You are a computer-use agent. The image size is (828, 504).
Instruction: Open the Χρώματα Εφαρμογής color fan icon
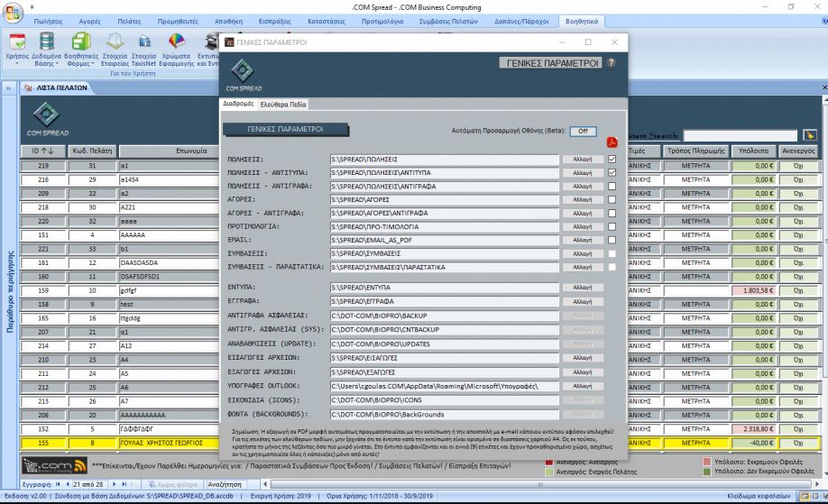[x=177, y=41]
